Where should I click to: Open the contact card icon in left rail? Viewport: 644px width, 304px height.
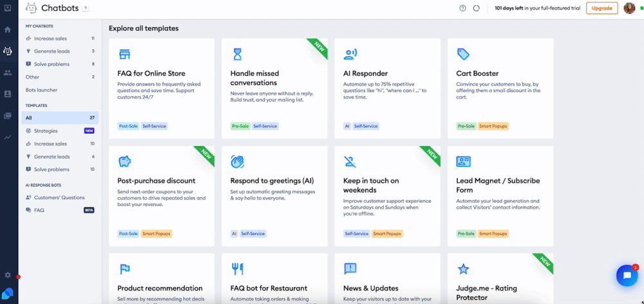point(7,94)
